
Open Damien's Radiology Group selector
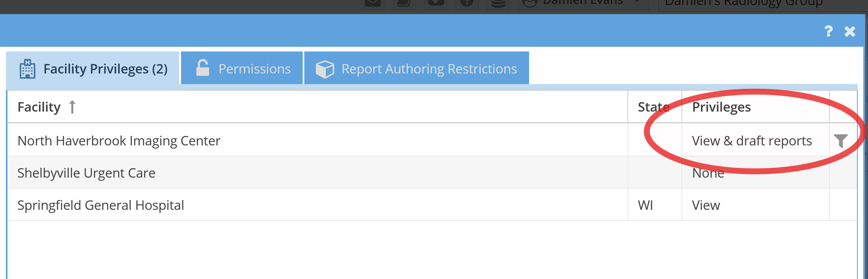tap(762, 3)
